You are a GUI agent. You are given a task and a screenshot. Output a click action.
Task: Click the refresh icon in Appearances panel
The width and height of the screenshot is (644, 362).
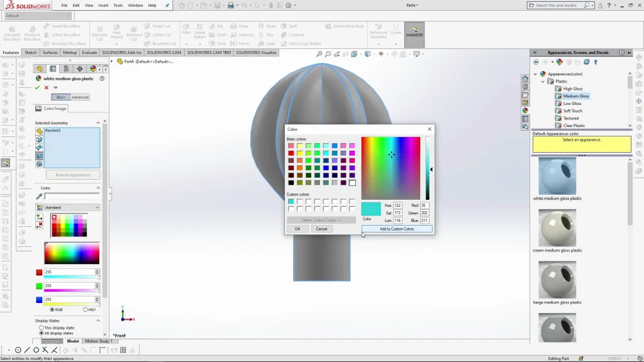587,62
